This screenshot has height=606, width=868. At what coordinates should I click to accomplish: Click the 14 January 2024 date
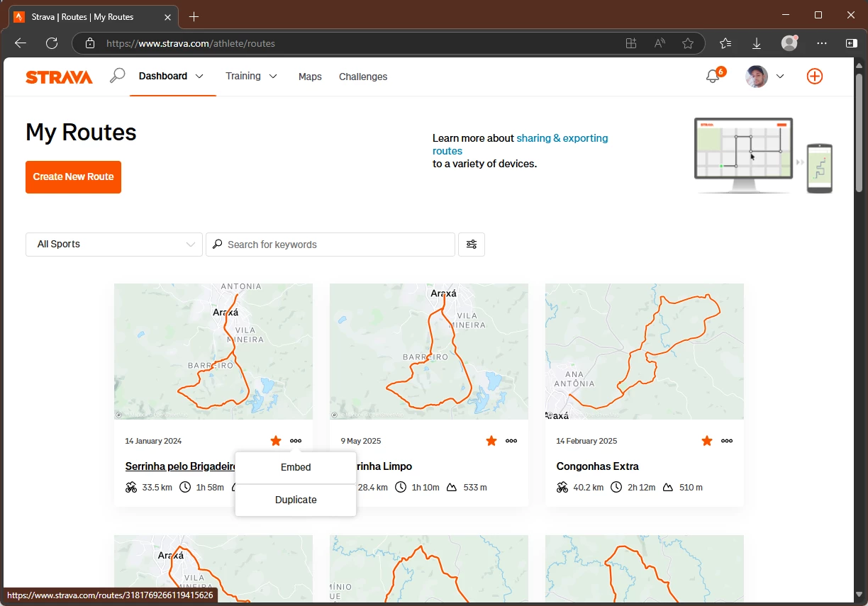[153, 441]
